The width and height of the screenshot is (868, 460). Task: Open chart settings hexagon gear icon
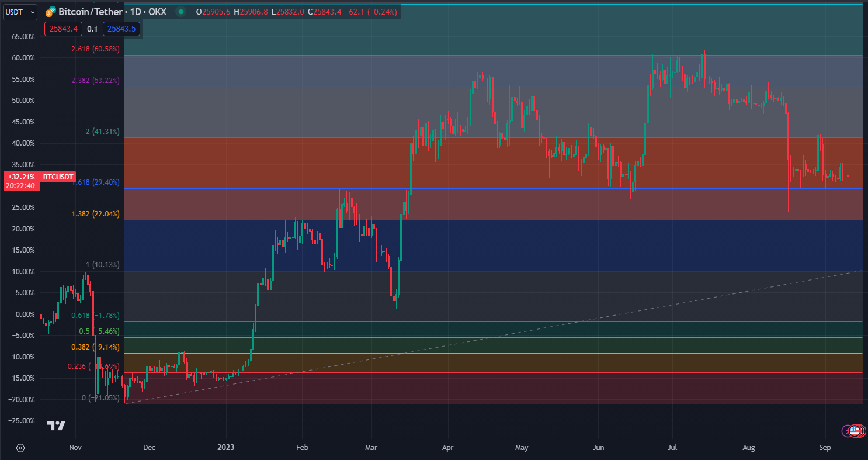coord(20,448)
